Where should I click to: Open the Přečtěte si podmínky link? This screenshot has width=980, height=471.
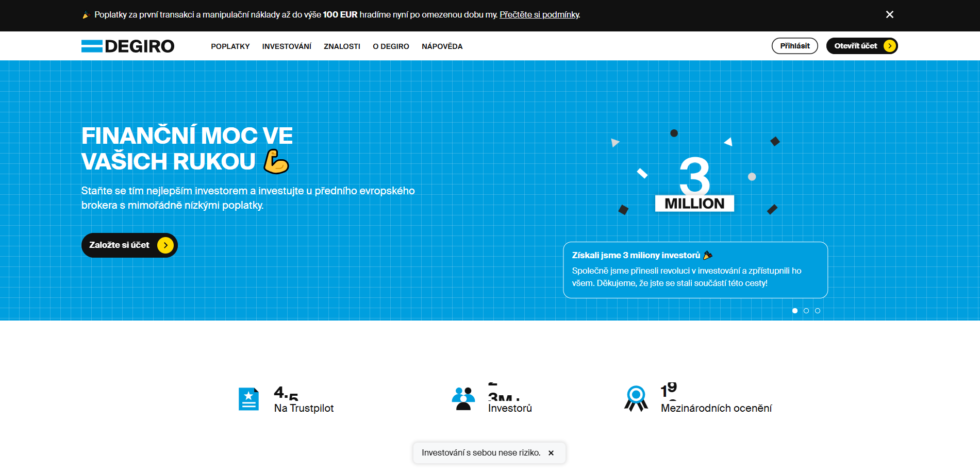point(539,14)
